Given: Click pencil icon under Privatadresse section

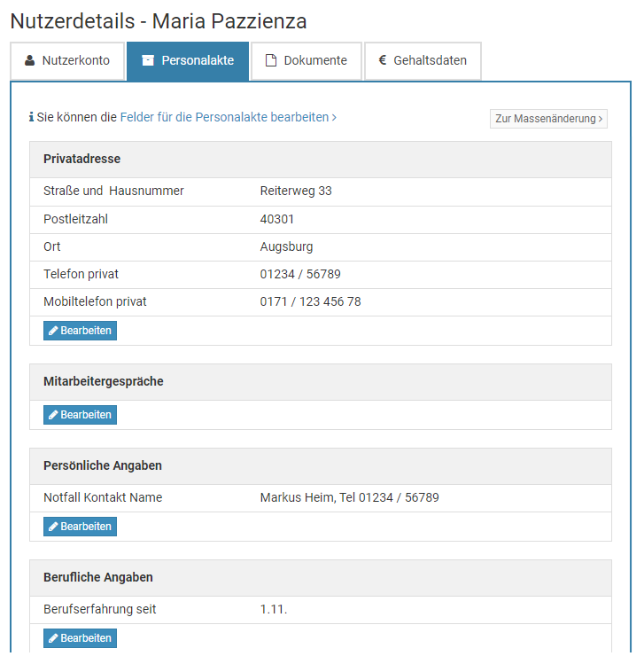Looking at the screenshot, I should coord(53,331).
